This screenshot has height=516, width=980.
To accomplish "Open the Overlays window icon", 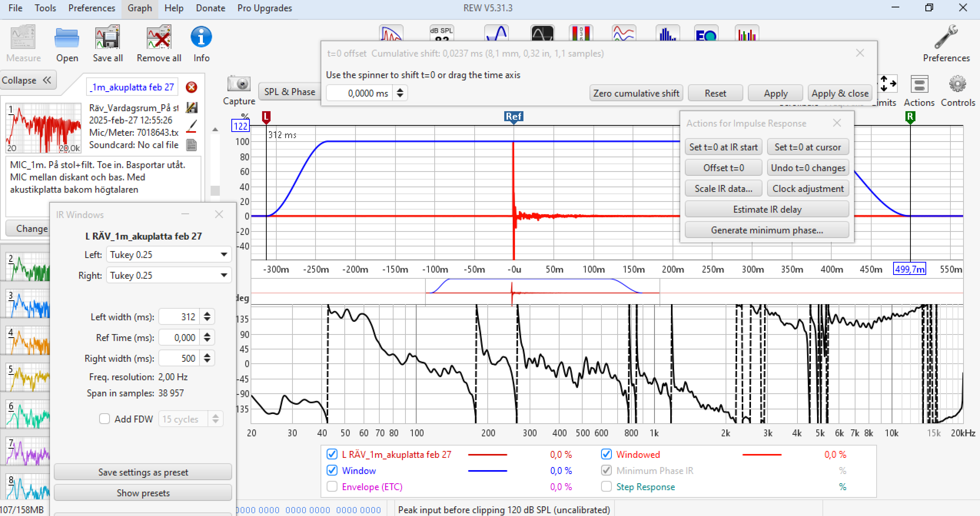I will [x=624, y=34].
